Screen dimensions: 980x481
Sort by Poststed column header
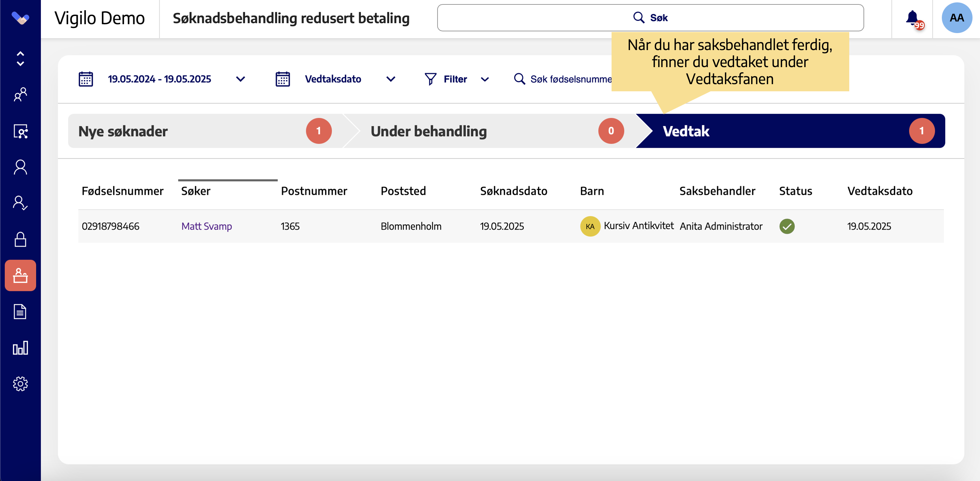403,191
